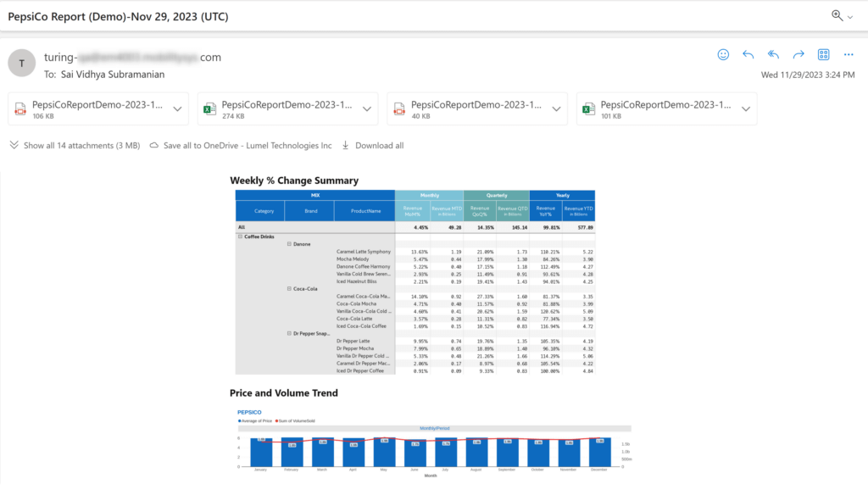Reply all using the double-arrow icon

pyautogui.click(x=773, y=54)
